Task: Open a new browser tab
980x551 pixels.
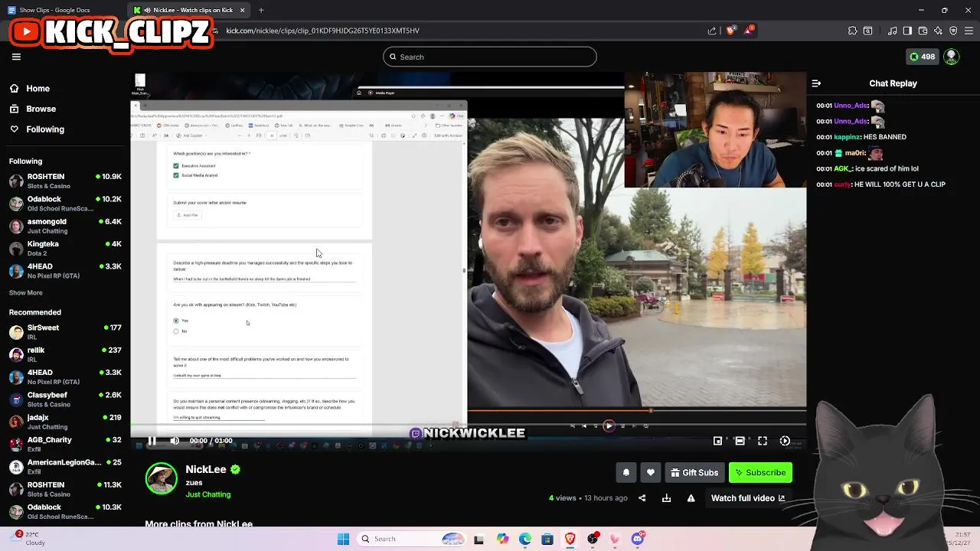Action: (261, 10)
